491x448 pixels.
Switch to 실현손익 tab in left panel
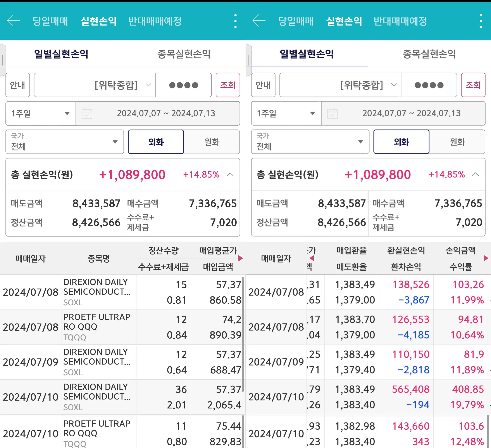tap(99, 21)
